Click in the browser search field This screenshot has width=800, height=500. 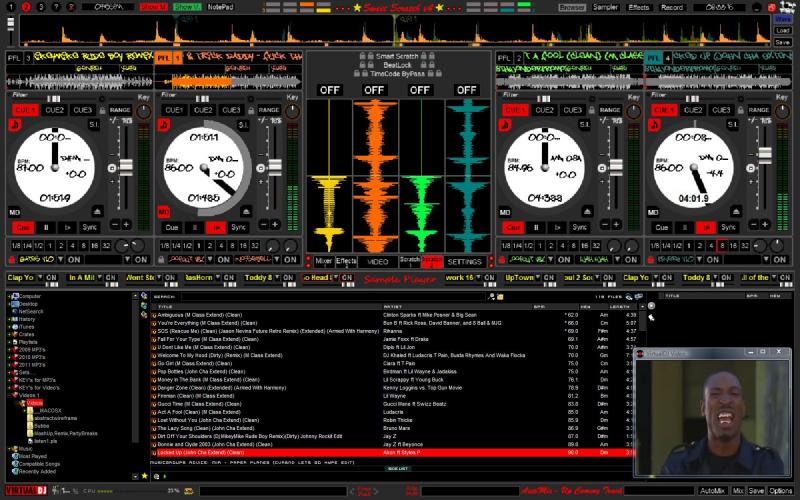click(332, 296)
